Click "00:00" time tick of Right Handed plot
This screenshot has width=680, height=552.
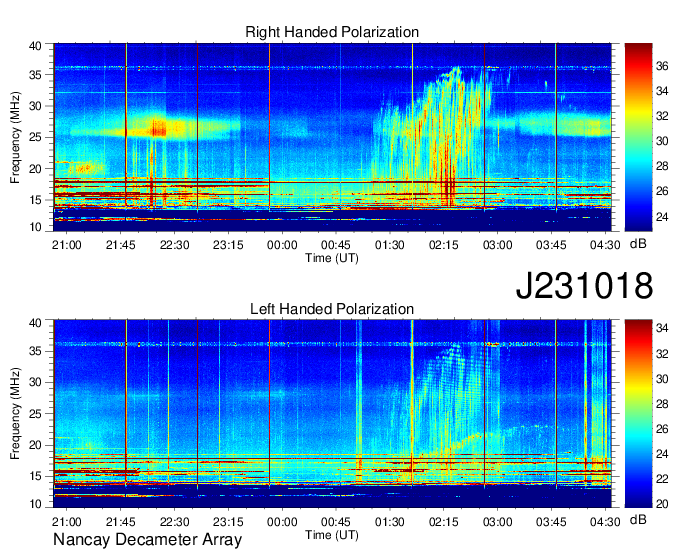[282, 245]
